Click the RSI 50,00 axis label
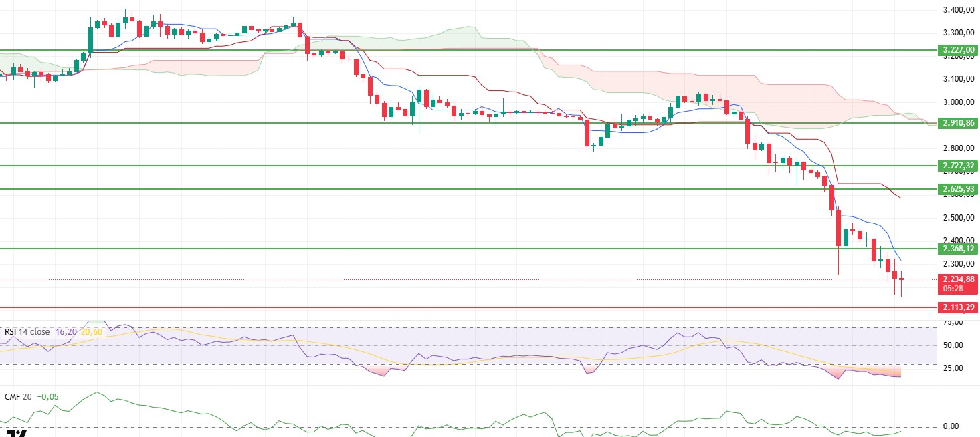The width and height of the screenshot is (980, 437). [953, 345]
